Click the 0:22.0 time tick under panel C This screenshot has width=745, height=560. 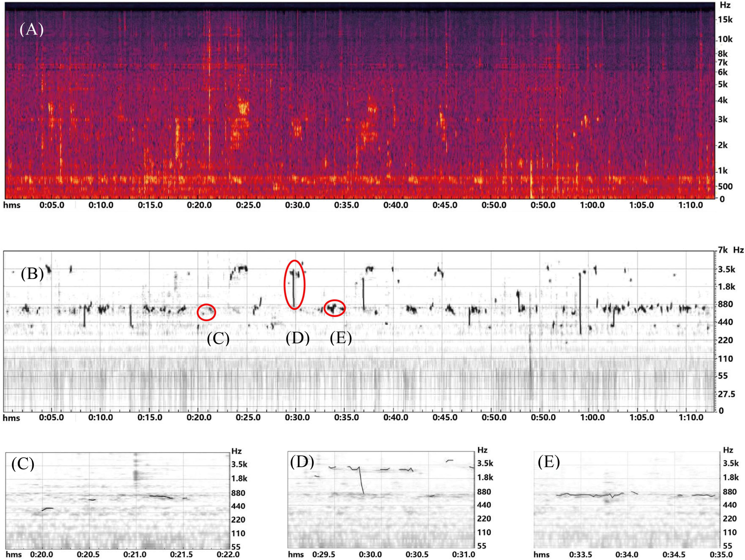228,555
